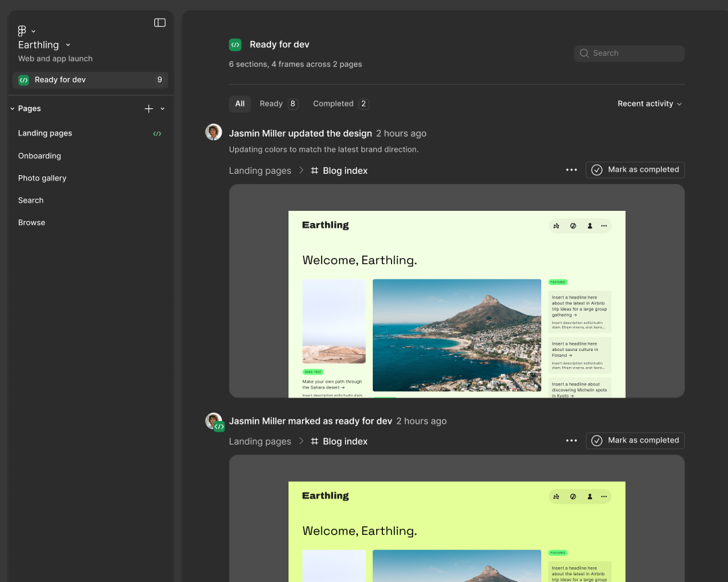This screenshot has height=582, width=728.
Task: Click the dev-ready code icon next to Landing pages
Action: coord(156,133)
